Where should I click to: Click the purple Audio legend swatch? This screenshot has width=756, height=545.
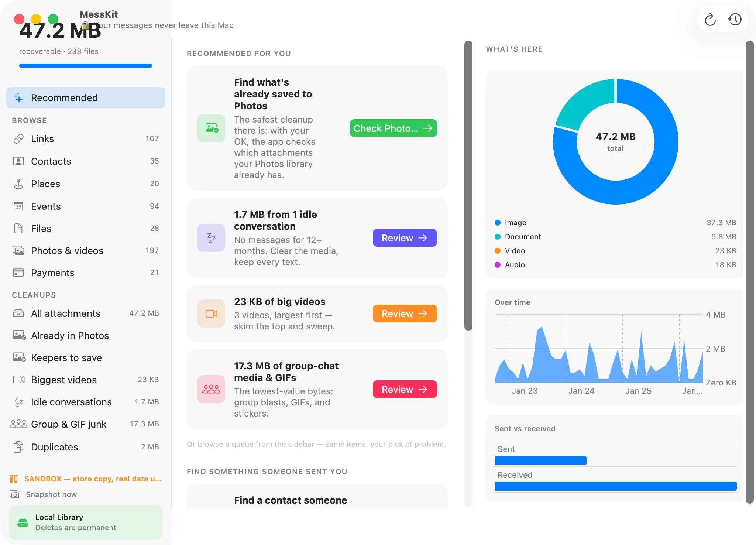(498, 265)
